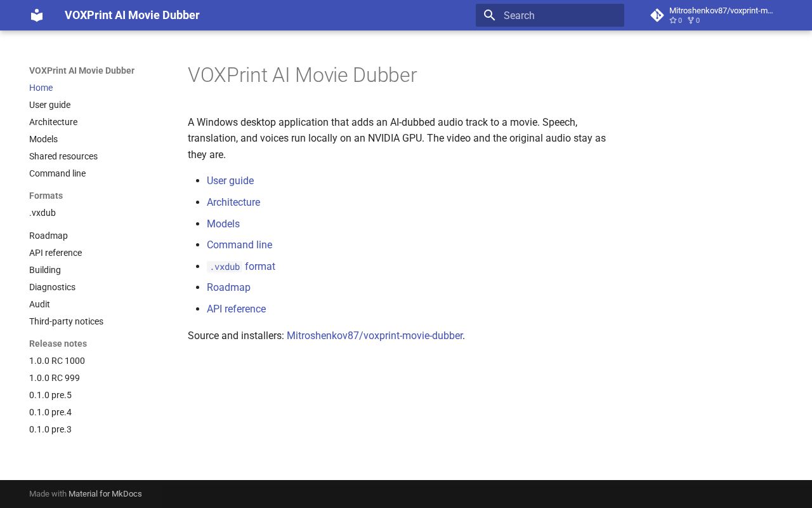Open Third-party notices in the sidebar

pyautogui.click(x=66, y=321)
